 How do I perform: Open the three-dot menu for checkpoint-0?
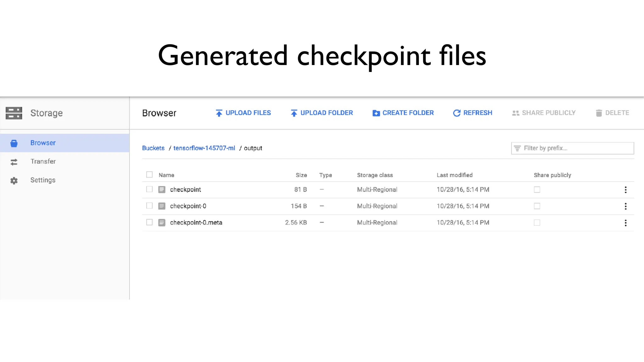click(x=625, y=206)
